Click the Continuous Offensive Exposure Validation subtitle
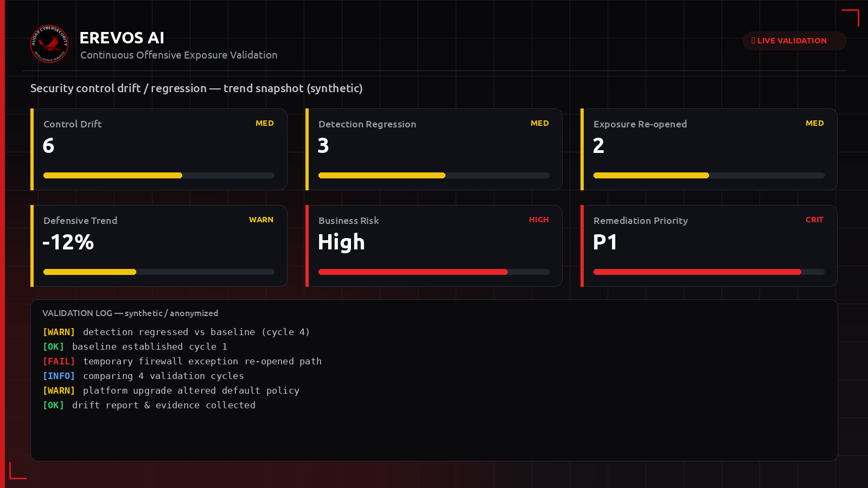Viewport: 868px width, 488px height. (x=179, y=55)
